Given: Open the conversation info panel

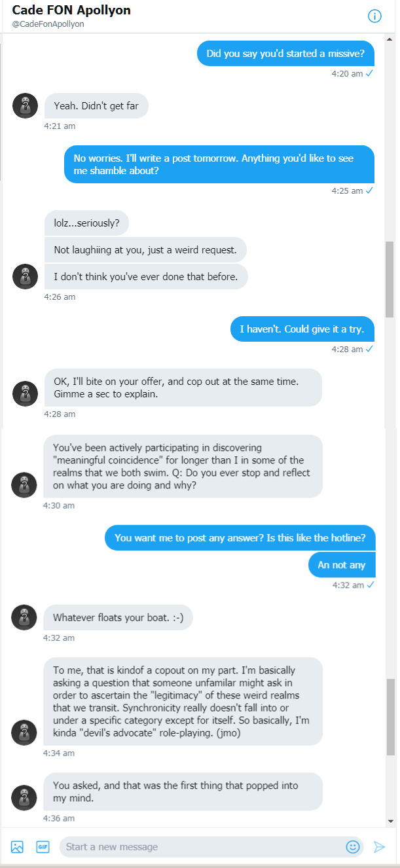Looking at the screenshot, I should [x=374, y=16].
